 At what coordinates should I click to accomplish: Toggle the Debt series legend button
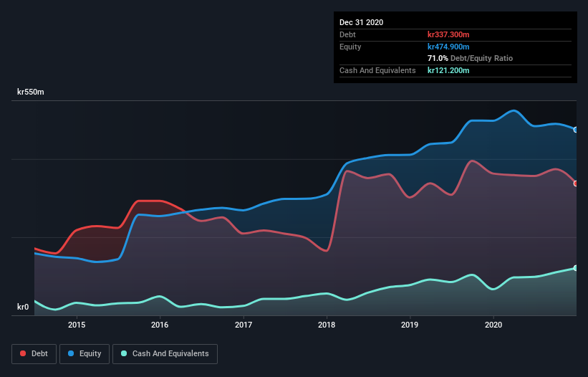click(34, 354)
